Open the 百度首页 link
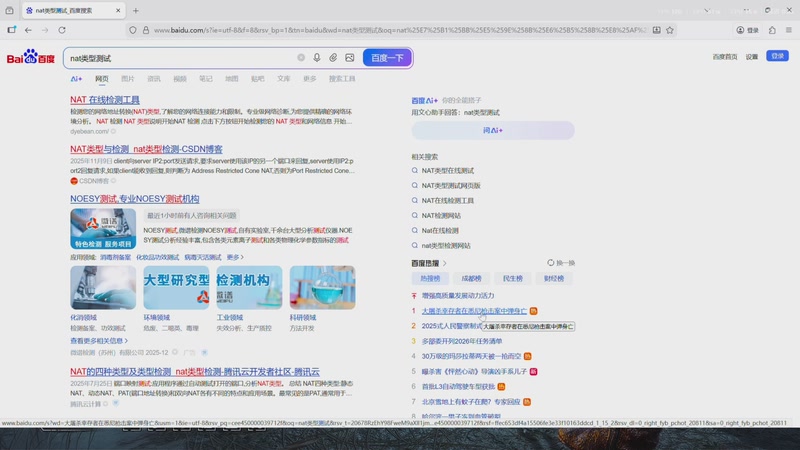 725,57
